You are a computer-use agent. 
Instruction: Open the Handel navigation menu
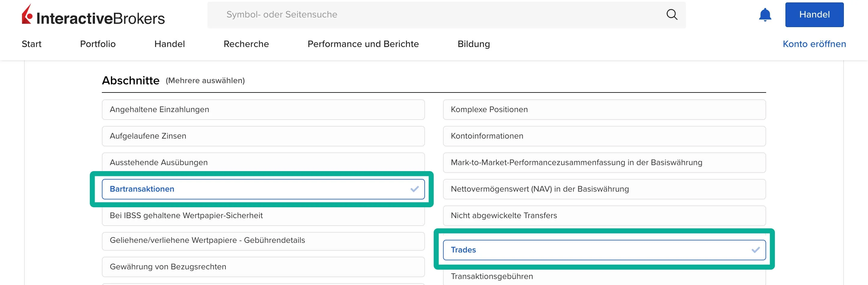click(x=169, y=44)
